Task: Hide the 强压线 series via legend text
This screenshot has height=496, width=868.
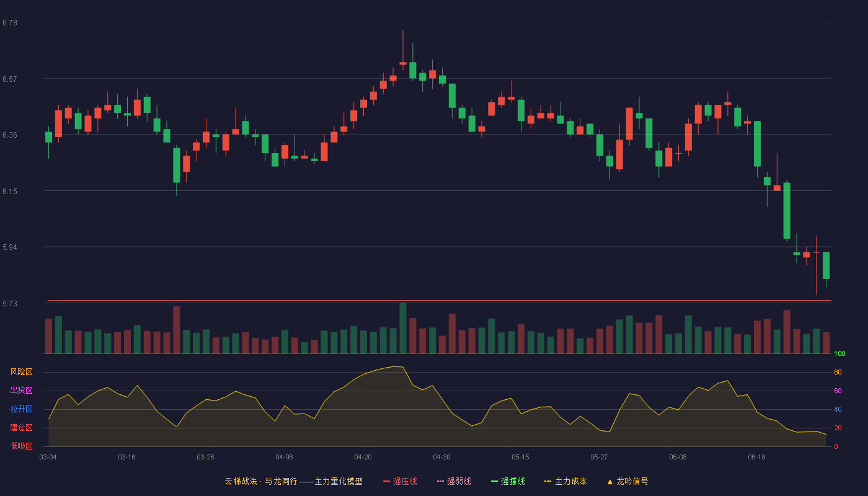Action: [405, 481]
